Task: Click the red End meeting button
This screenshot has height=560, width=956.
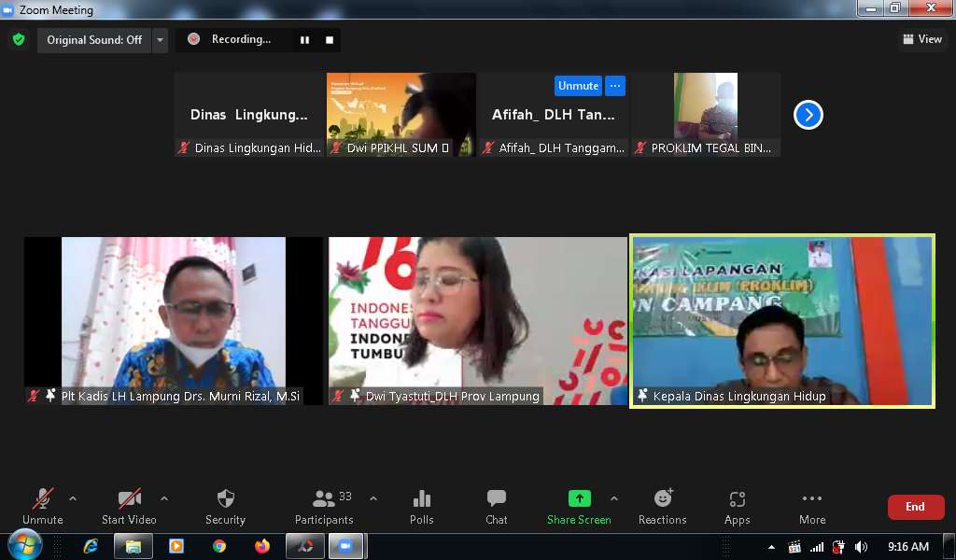Action: (915, 507)
